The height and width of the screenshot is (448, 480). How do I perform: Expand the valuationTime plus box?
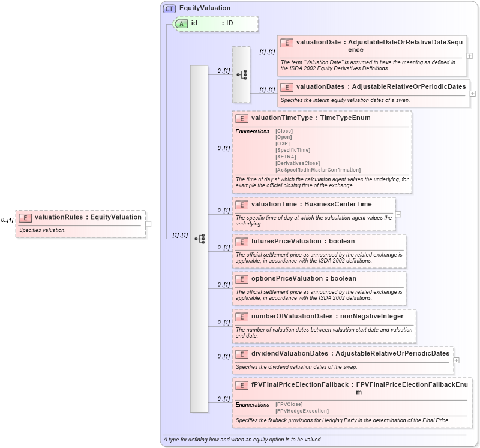click(397, 213)
